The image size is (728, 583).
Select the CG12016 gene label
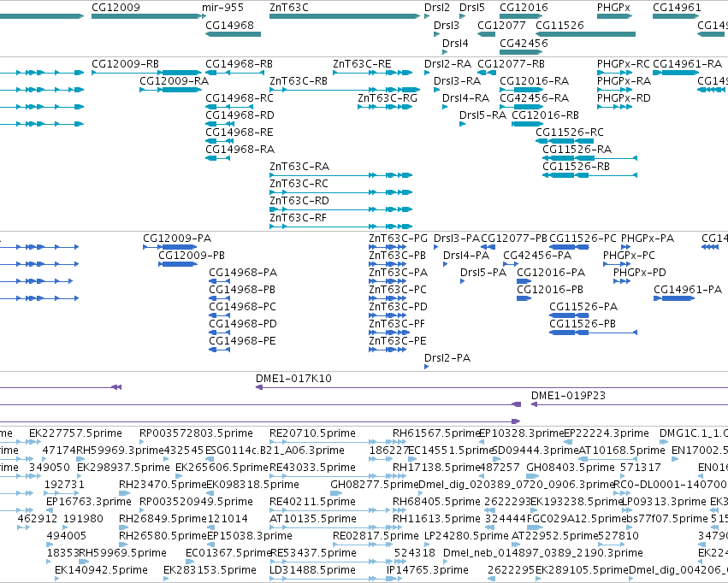524,8
